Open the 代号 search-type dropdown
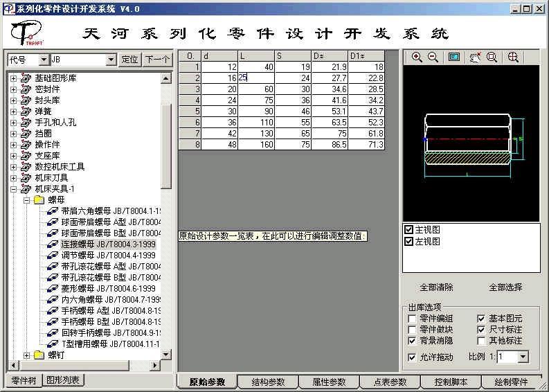The height and width of the screenshot is (392, 549). click(44, 60)
